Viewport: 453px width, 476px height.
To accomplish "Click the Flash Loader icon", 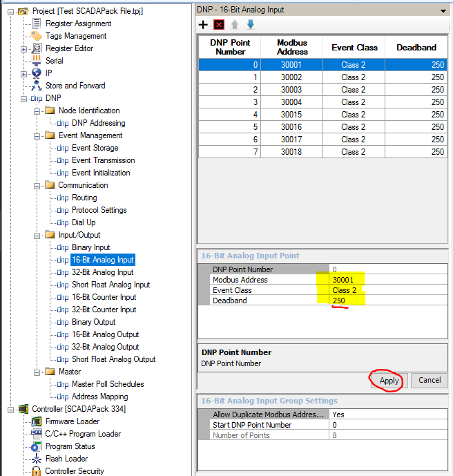I will click(37, 459).
